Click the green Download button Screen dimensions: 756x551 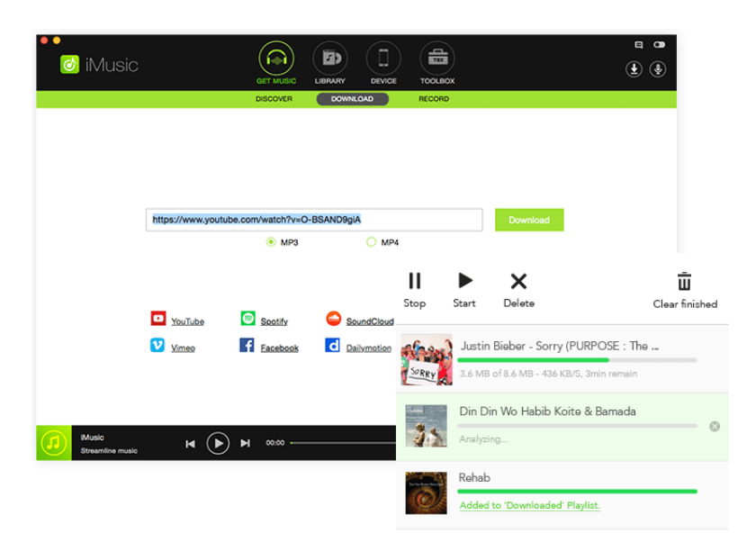coord(529,220)
